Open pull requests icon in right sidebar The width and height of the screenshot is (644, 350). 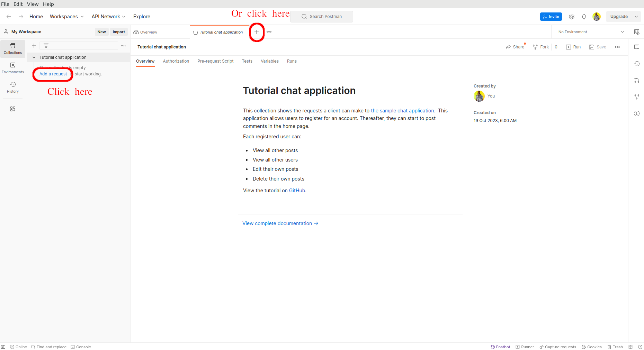tap(637, 80)
